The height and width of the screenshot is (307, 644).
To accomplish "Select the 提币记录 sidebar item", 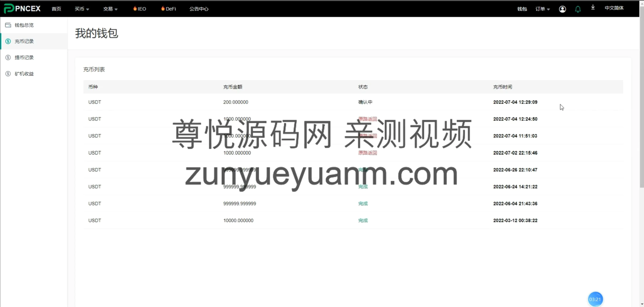I will [x=24, y=58].
